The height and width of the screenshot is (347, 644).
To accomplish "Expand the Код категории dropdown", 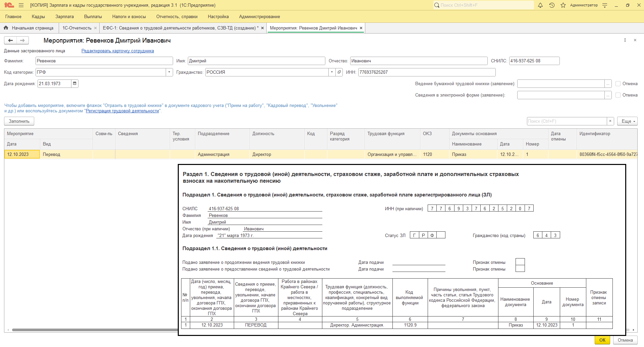I will point(169,72).
